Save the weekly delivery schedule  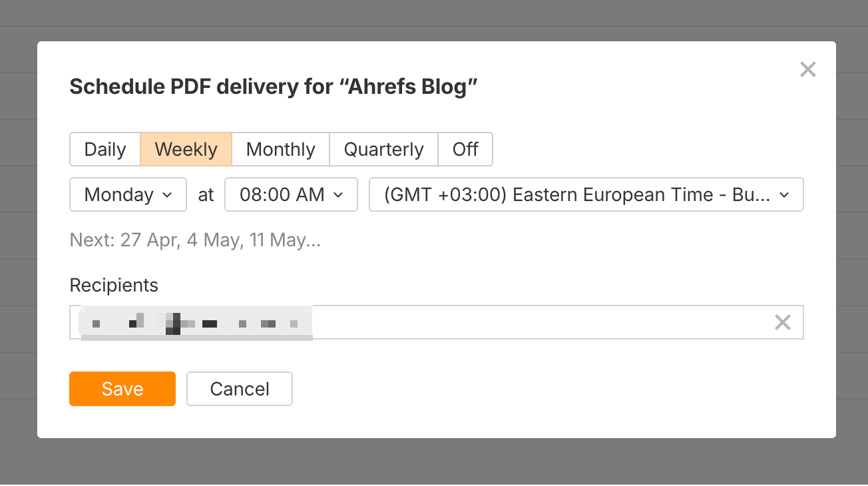point(122,389)
